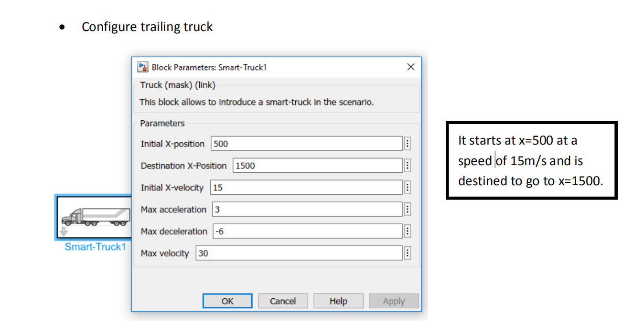This screenshot has height=335, width=644.
Task: Click the Destination X-Position field showing 1500
Action: pos(317,166)
